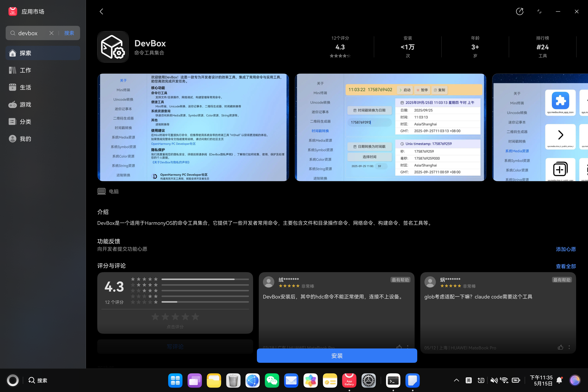Expand hidden tray icons with the up chevron
Image resolution: width=588 pixels, height=392 pixels.
click(456, 380)
